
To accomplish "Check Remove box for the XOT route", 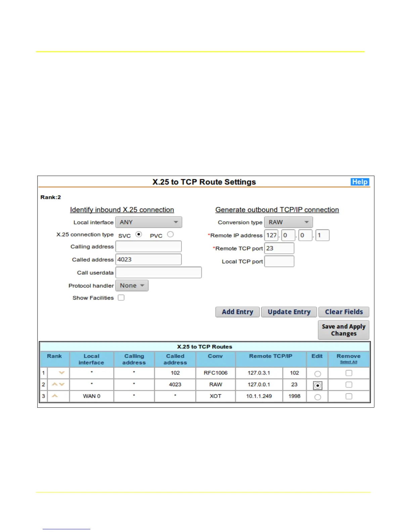I will 349,396.
